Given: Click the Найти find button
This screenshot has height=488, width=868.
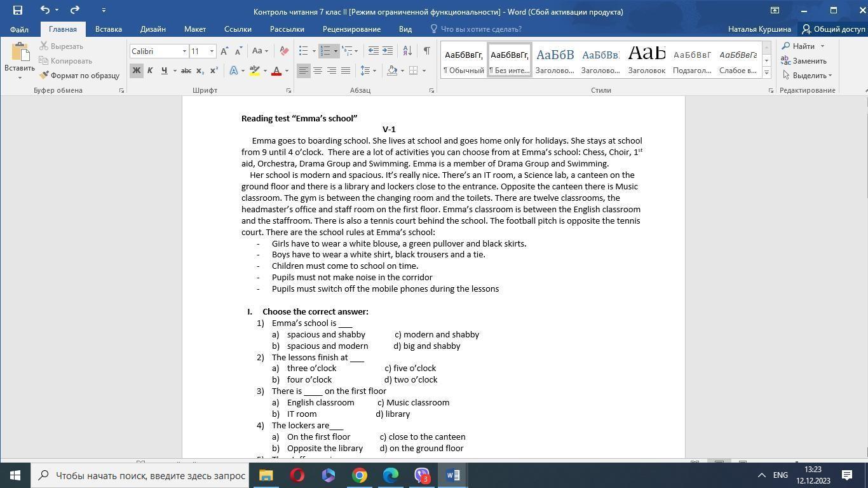Looking at the screenshot, I should (x=803, y=46).
